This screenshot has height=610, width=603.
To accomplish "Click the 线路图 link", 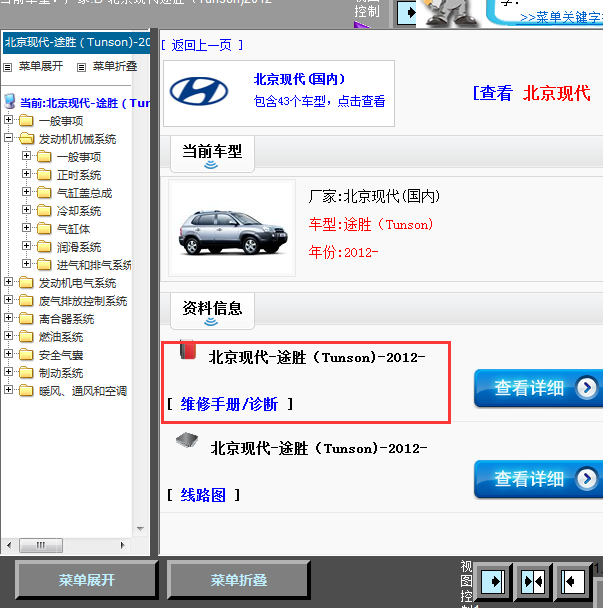I will (203, 495).
